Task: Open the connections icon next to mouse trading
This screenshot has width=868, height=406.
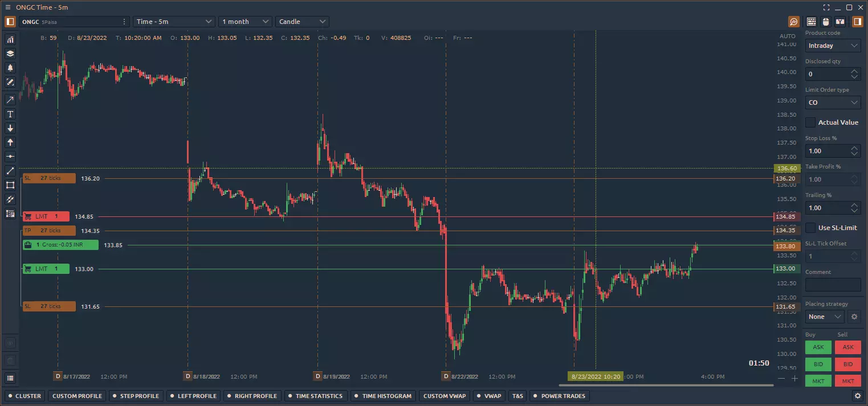Action: coord(840,22)
